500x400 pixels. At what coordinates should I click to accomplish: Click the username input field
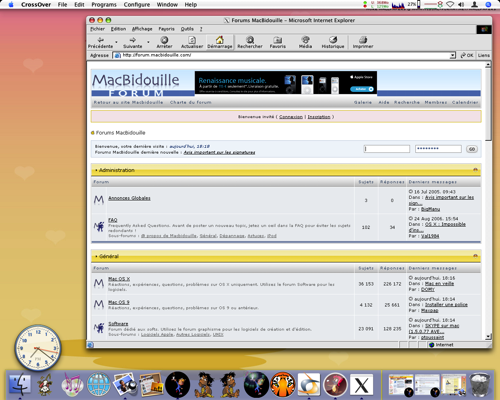386,149
